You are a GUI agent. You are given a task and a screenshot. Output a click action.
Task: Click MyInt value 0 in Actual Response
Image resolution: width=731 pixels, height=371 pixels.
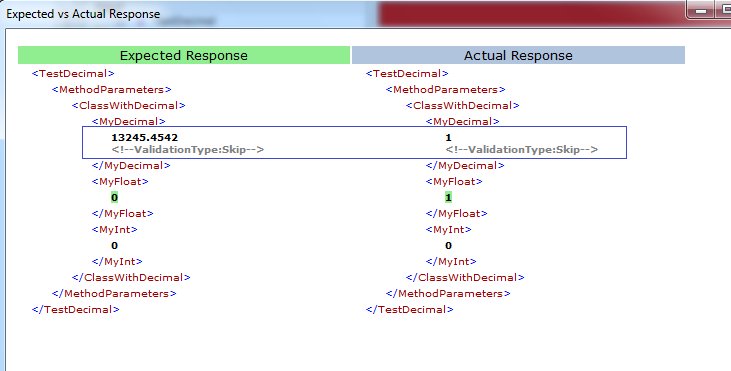point(448,246)
